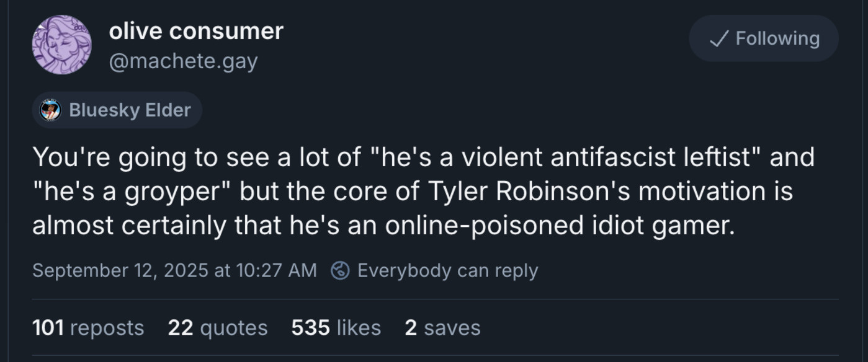Click the 2 saves count
868x362 pixels.
click(x=442, y=327)
